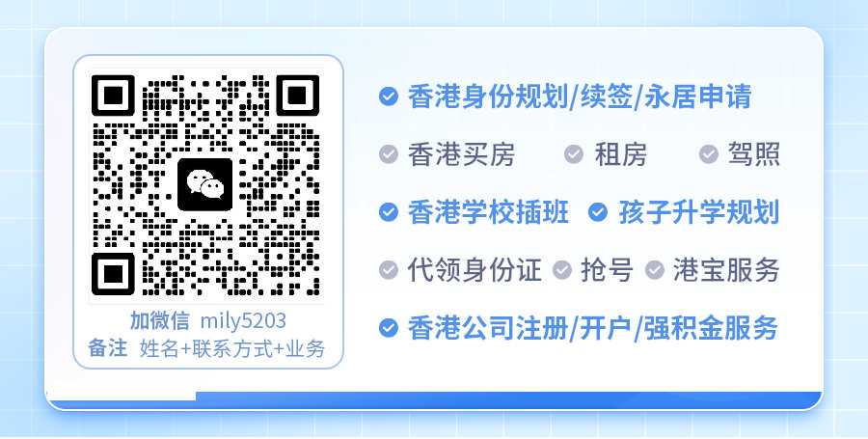The height and width of the screenshot is (439, 868).
Task: Click the QR code image
Action: click(x=206, y=186)
